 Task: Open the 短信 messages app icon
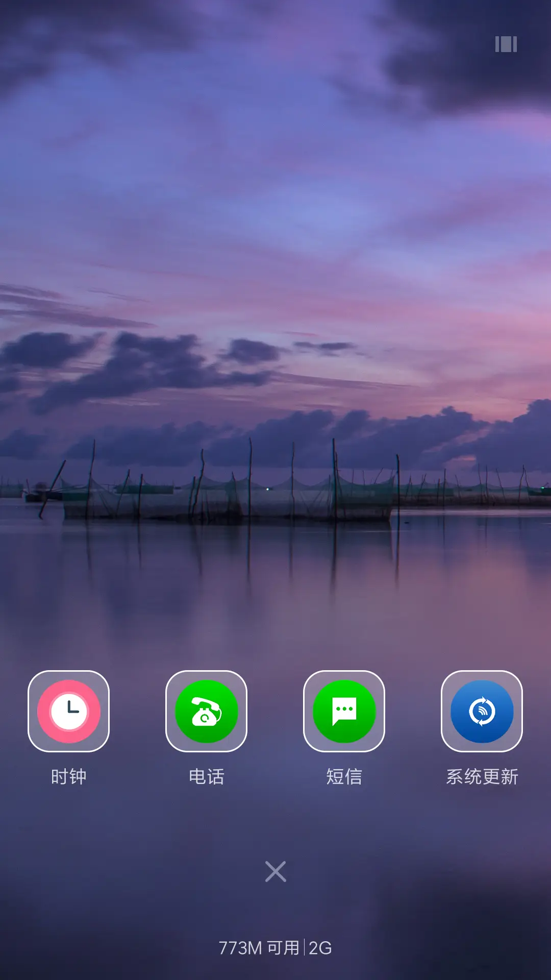344,711
